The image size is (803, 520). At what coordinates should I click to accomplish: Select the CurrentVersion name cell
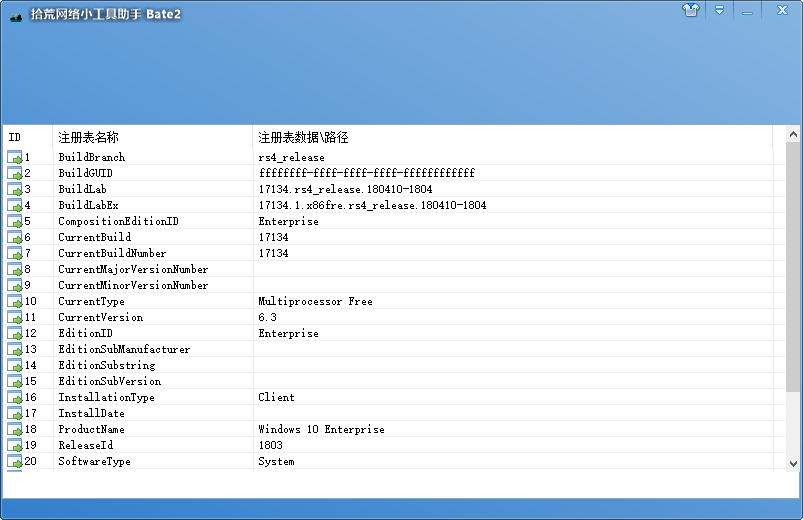pyautogui.click(x=101, y=317)
